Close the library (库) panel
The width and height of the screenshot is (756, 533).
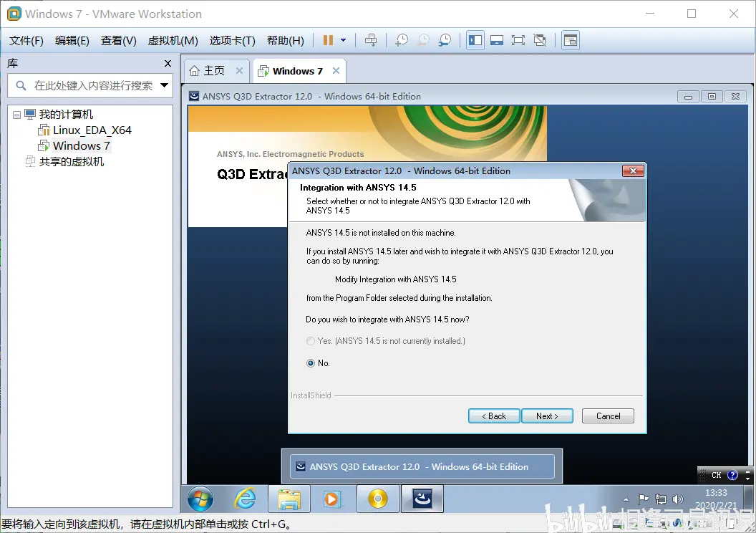(168, 63)
